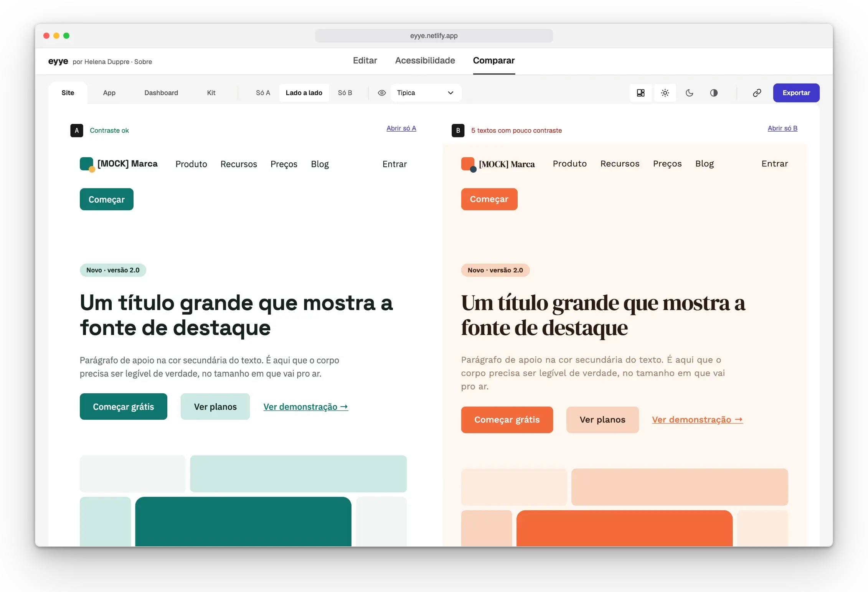Click the B panel badge

pos(458,130)
